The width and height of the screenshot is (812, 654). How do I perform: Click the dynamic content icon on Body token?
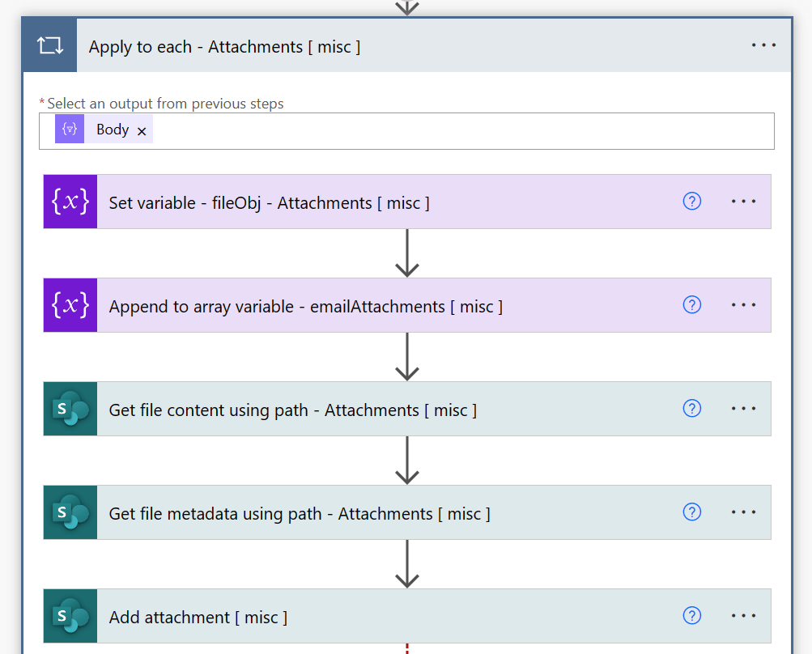69,129
